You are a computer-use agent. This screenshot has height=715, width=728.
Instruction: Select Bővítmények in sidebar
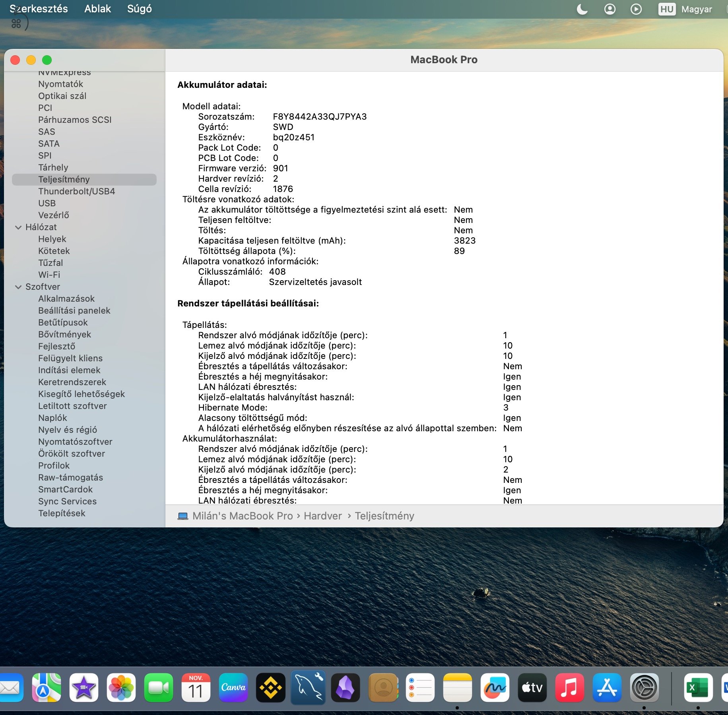click(x=64, y=335)
